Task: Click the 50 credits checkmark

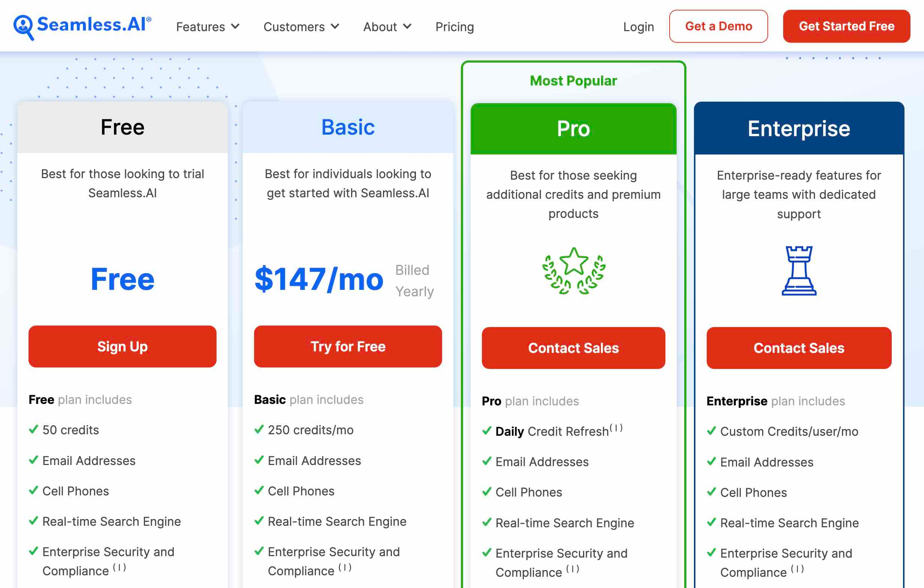Action: [33, 429]
